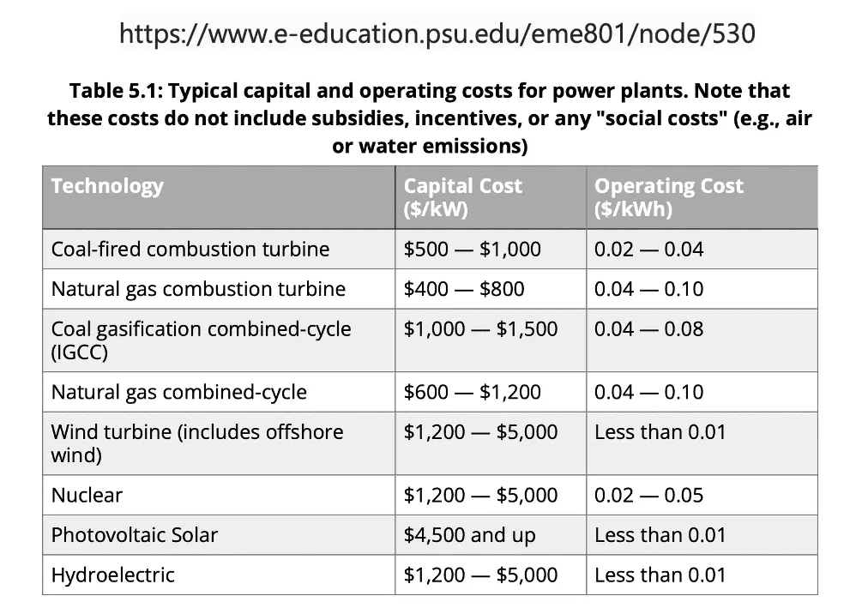The image size is (868, 614).
Task: Click the Coal-fired combustion turbine cell
Action: click(190, 250)
